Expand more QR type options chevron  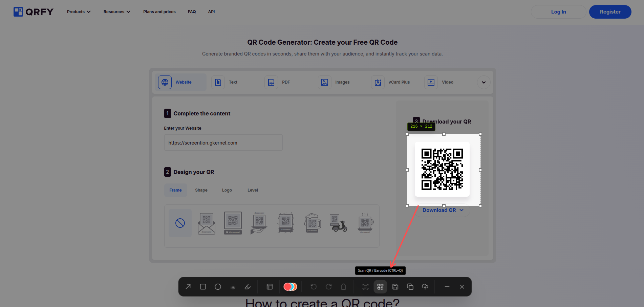484,82
